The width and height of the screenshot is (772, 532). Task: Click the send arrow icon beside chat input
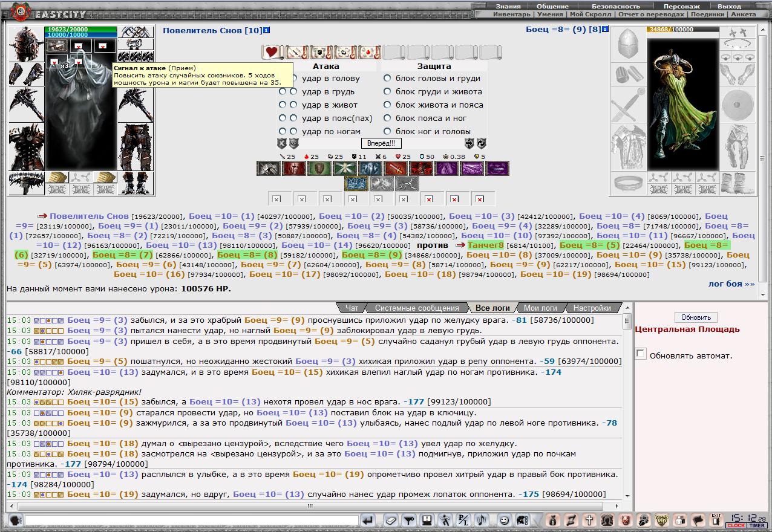[x=368, y=520]
